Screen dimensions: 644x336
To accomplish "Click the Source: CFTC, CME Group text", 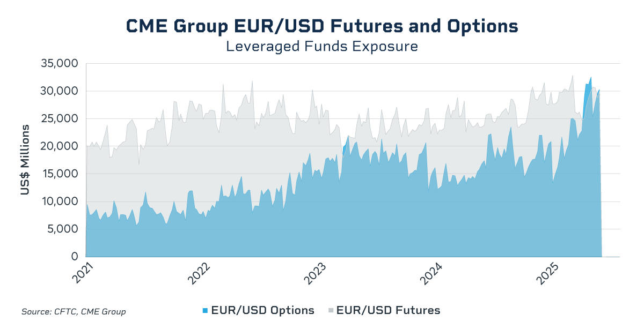I will [74, 312].
